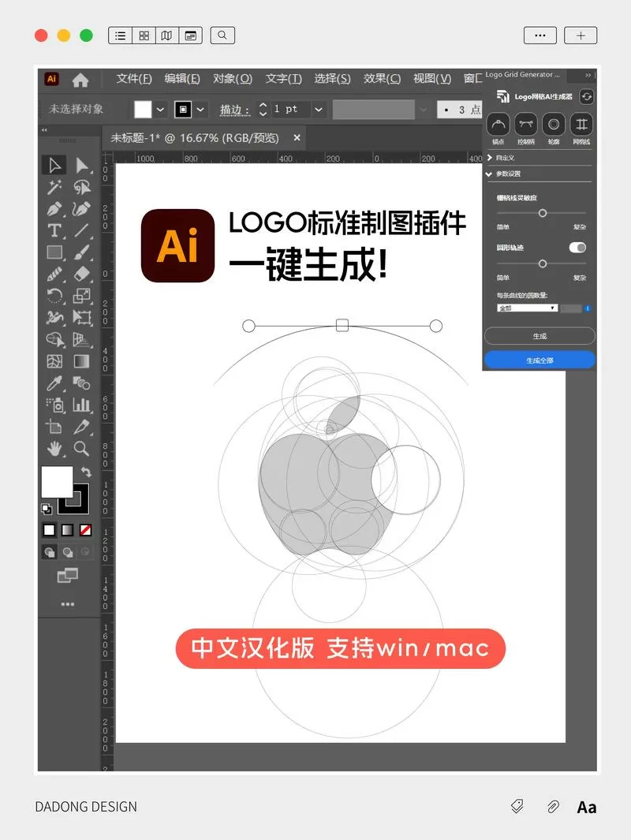Select the Paintbrush tool
The image size is (631, 840).
pyautogui.click(x=81, y=252)
